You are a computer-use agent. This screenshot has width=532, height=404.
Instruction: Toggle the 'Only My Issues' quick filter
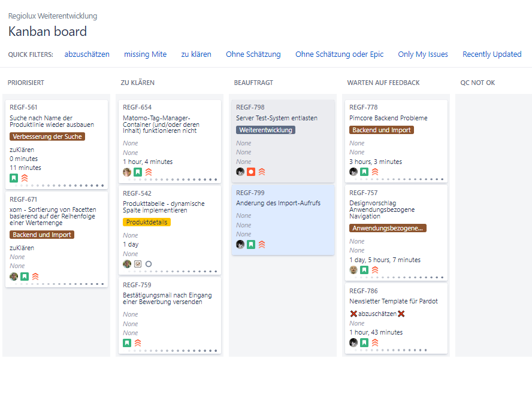[x=423, y=54]
